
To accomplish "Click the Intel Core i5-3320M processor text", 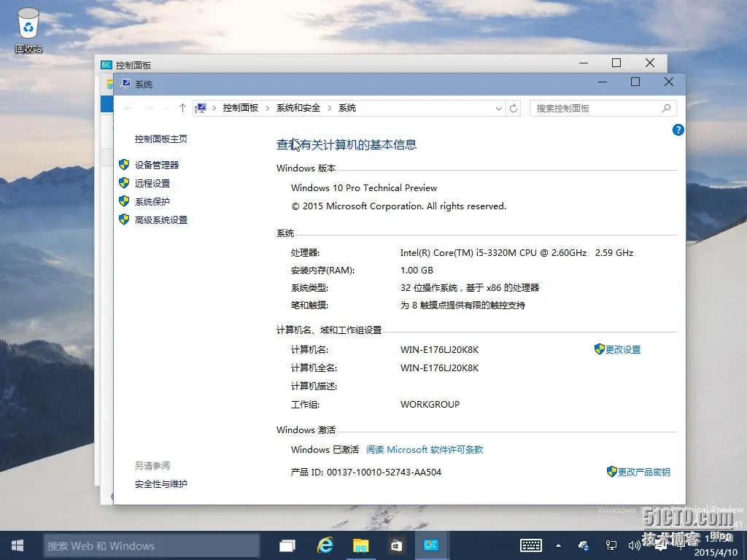I will [516, 253].
